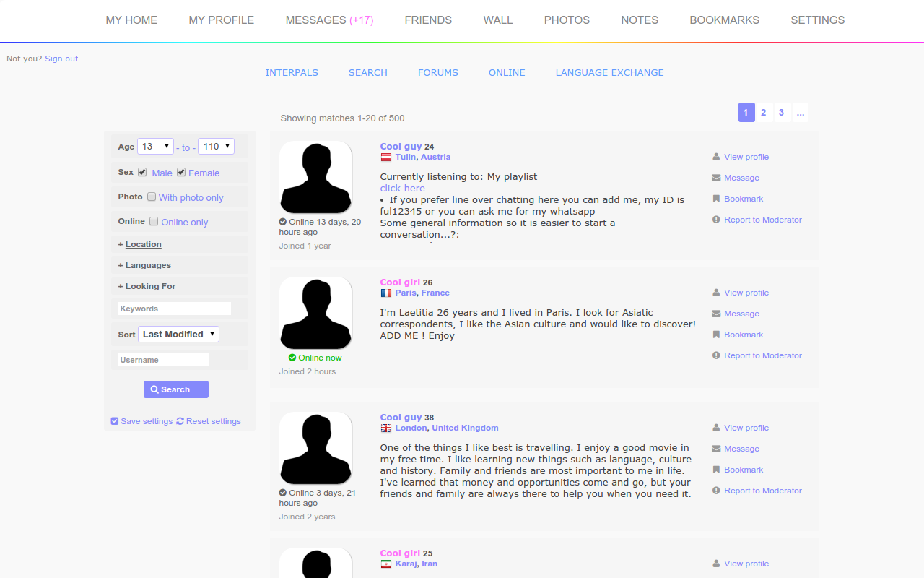Click Message envelope icon for London user

716,449
